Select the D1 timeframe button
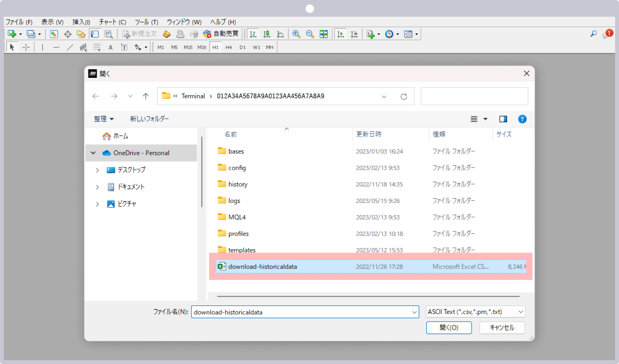This screenshot has height=364, width=619. pos(242,47)
